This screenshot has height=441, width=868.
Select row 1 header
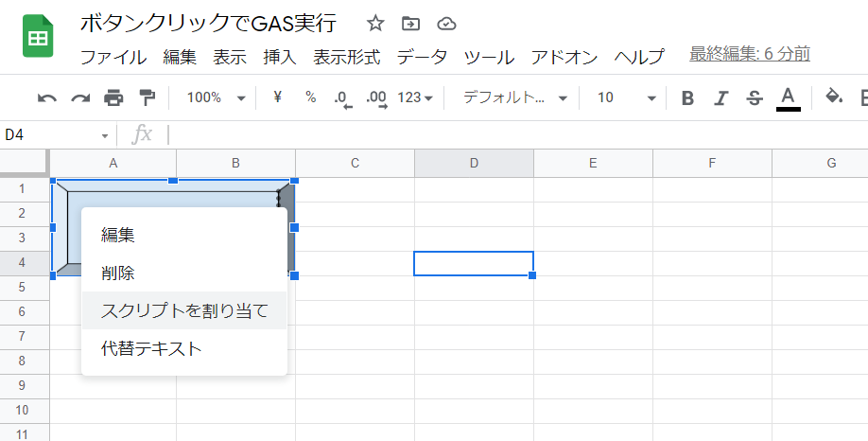click(x=25, y=189)
